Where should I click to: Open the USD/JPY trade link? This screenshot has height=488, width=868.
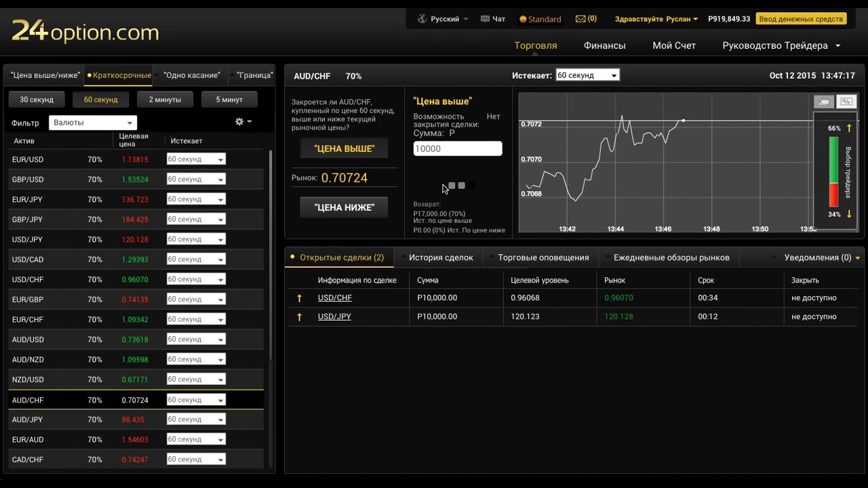(334, 317)
